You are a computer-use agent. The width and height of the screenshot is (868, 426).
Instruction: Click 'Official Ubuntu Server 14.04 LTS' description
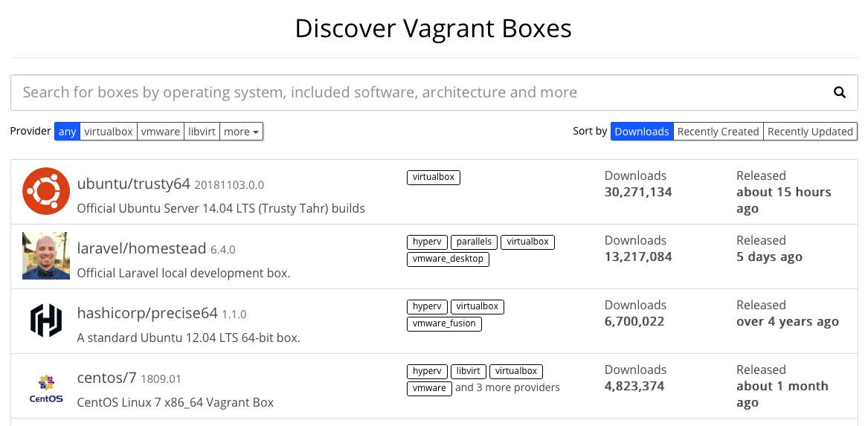(221, 209)
